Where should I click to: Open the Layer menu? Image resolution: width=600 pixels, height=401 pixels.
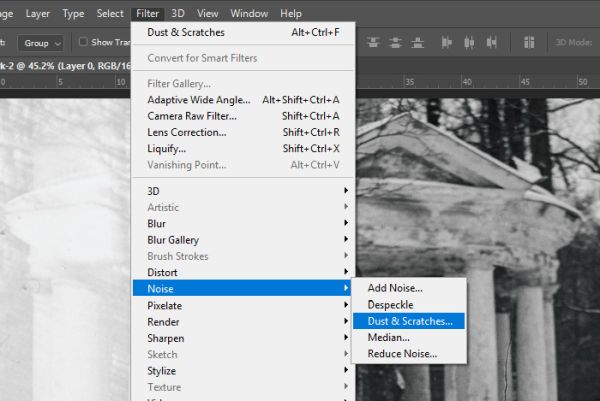(38, 14)
